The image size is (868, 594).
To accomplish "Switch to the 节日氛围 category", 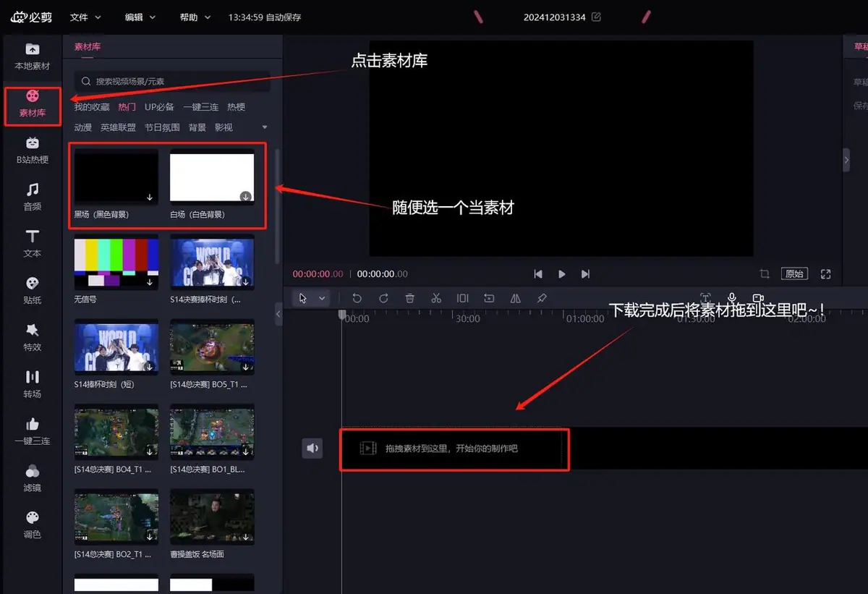I will coord(162,127).
